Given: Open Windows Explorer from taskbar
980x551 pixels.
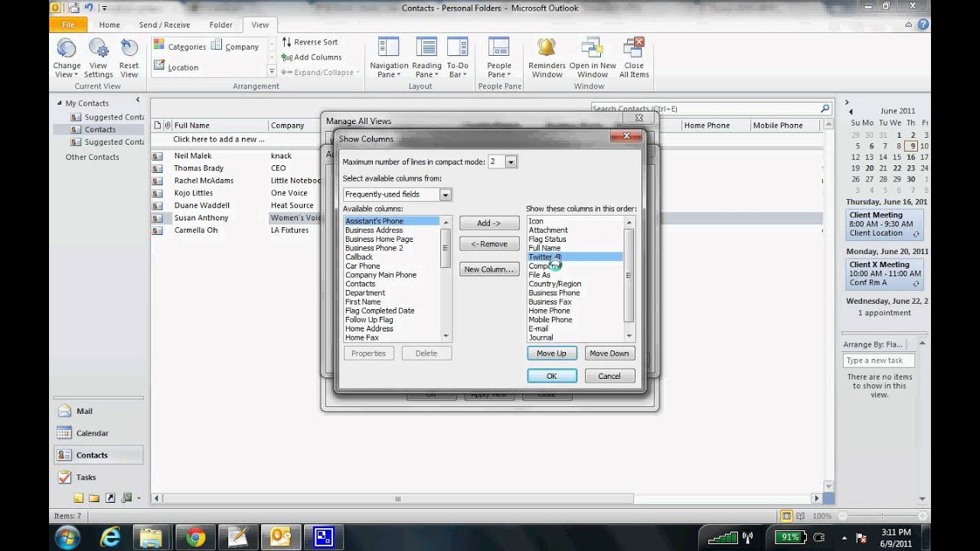Looking at the screenshot, I should point(152,537).
